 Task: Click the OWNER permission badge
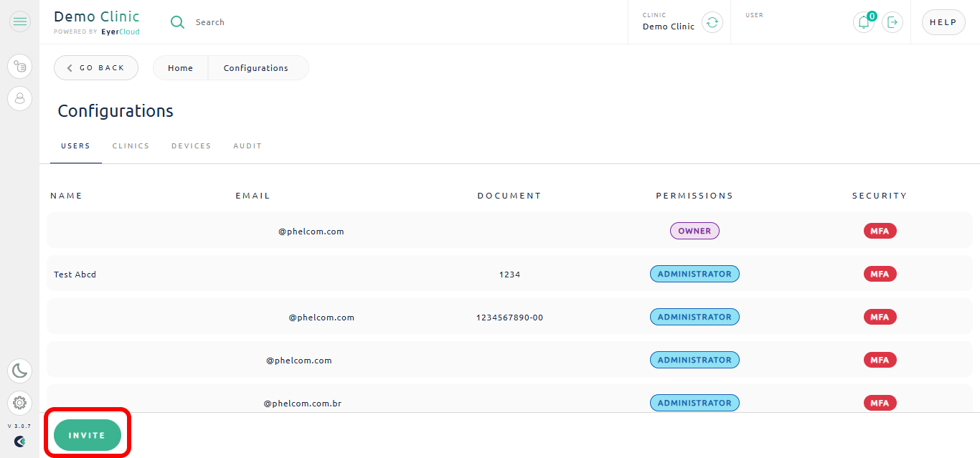694,231
